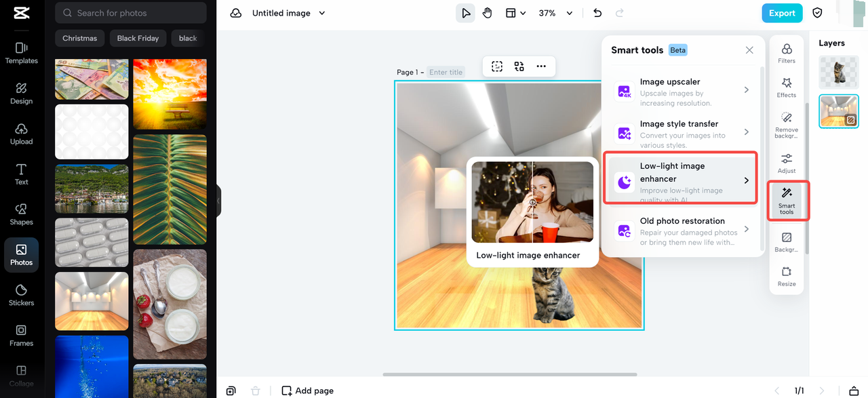This screenshot has height=398, width=868.
Task: Open the Filters tool
Action: click(x=787, y=54)
